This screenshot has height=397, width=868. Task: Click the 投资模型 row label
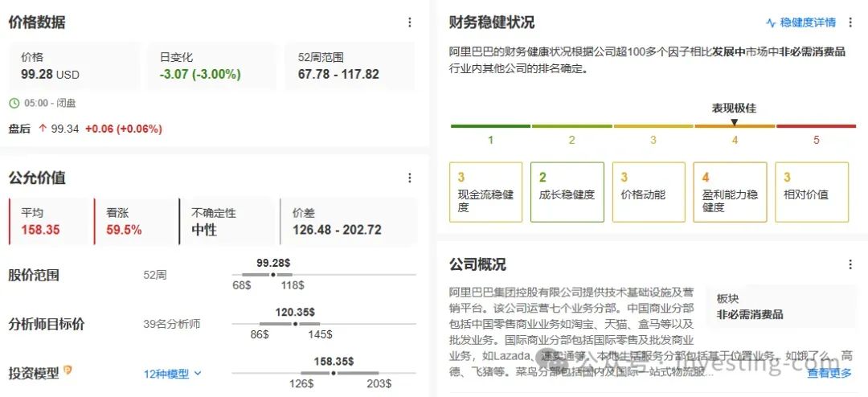[34, 374]
